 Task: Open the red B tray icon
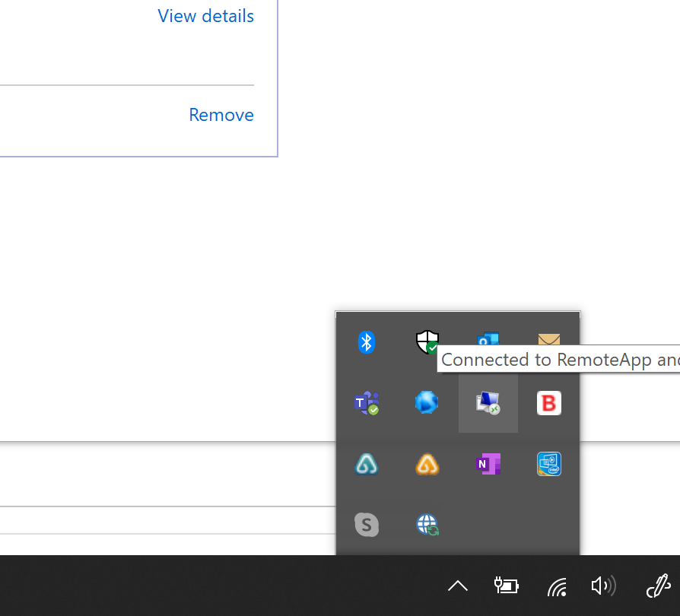click(x=549, y=403)
